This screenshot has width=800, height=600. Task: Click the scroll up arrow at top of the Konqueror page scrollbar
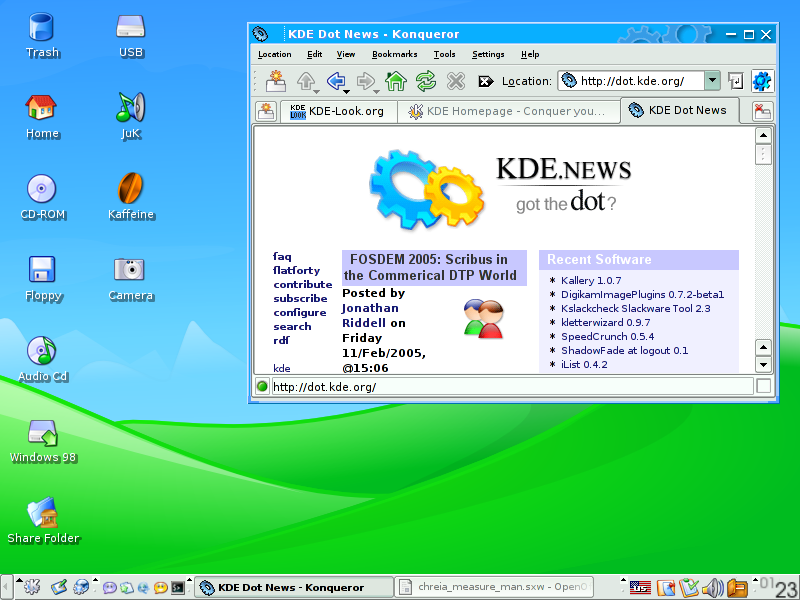(763, 136)
